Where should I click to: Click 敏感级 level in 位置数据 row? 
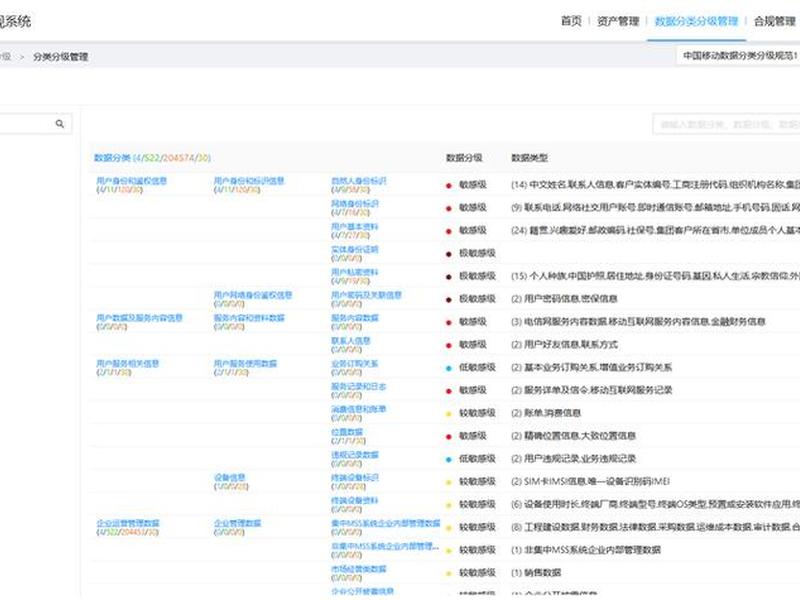472,436
